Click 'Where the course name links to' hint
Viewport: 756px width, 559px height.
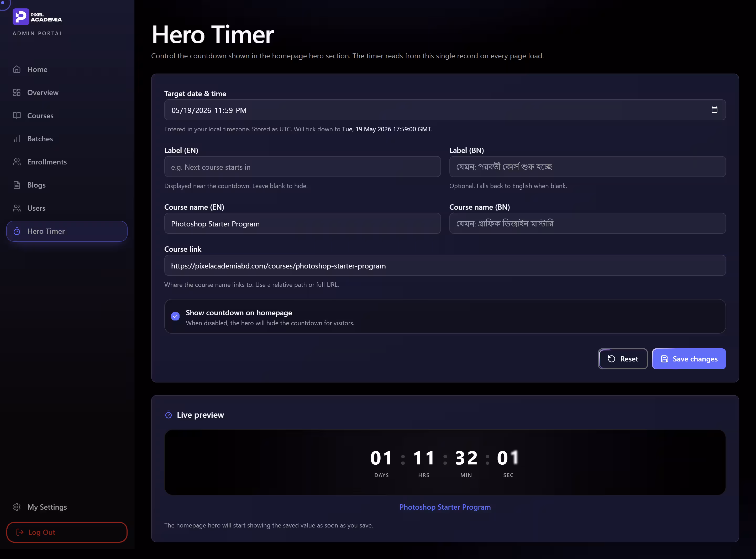tap(251, 284)
